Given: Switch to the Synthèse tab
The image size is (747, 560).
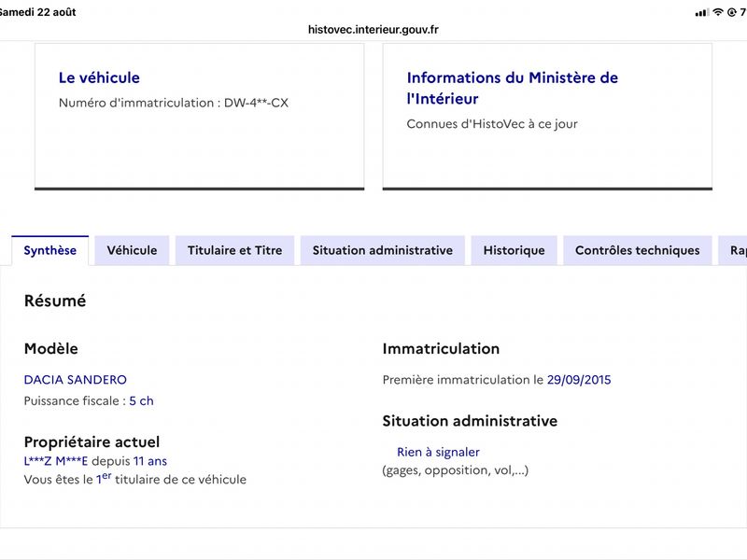Looking at the screenshot, I should click(x=50, y=250).
